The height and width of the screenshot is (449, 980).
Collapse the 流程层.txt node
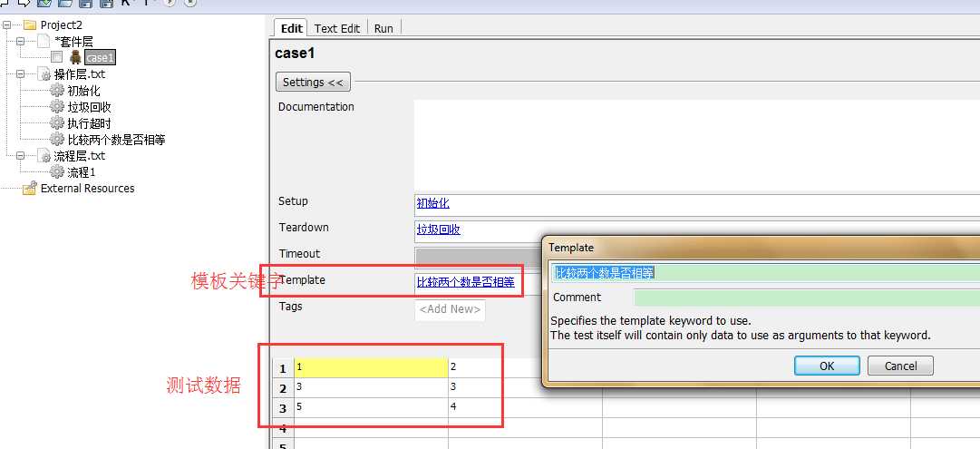point(21,156)
